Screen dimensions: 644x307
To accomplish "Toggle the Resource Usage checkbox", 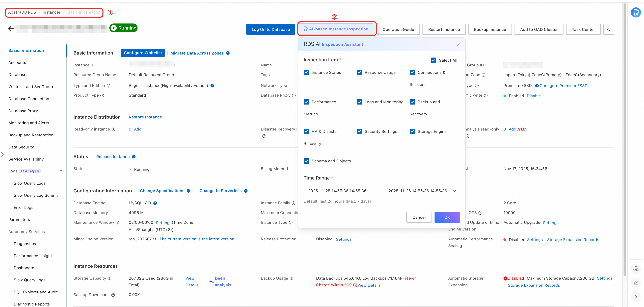I will click(x=359, y=72).
